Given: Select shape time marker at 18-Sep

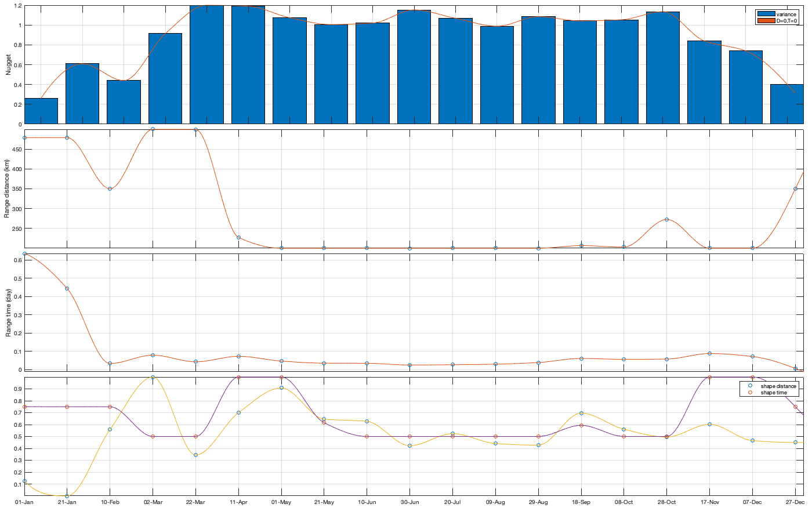Looking at the screenshot, I should (581, 426).
